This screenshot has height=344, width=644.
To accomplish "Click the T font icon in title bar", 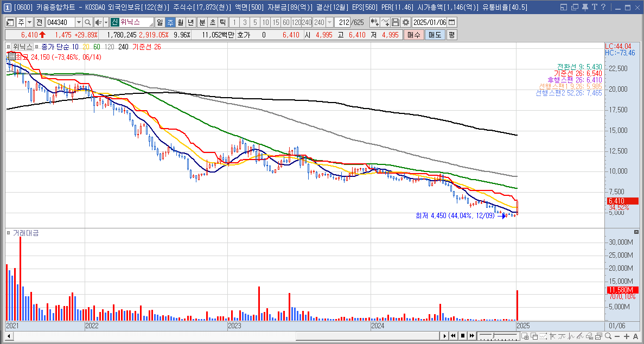I will pos(594,7).
